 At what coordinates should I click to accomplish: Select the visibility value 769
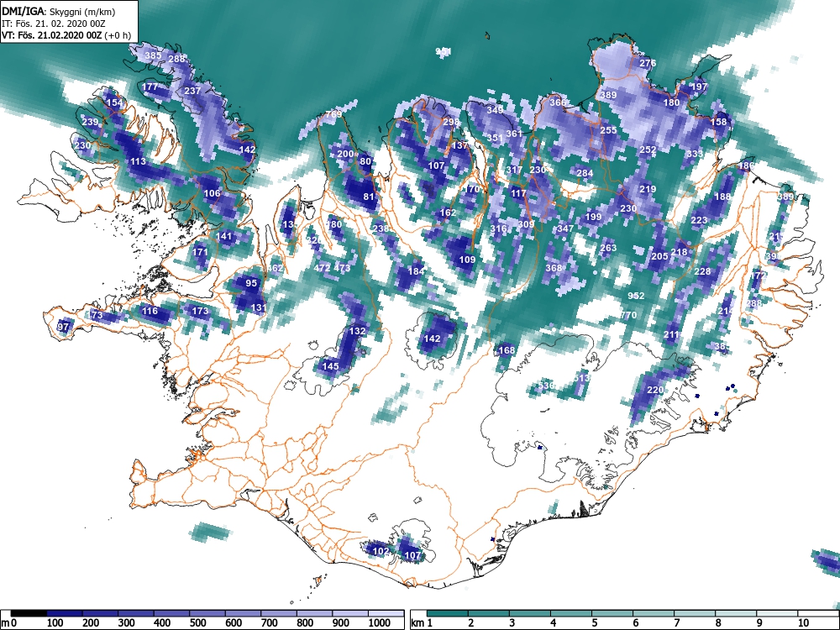pos(333,114)
